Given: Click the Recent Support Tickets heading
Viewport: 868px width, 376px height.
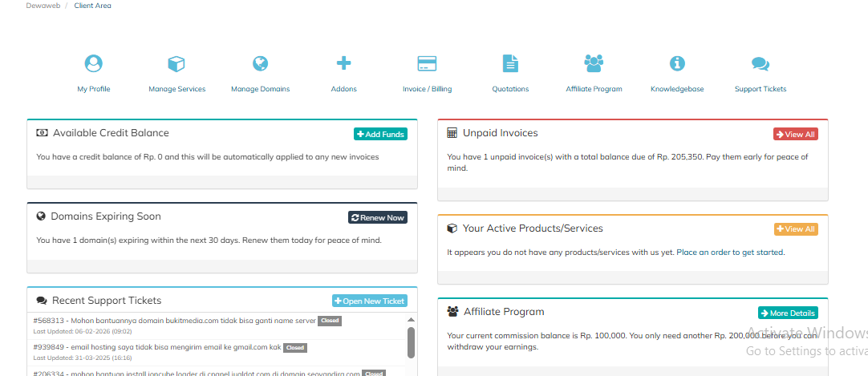Looking at the screenshot, I should [107, 301].
